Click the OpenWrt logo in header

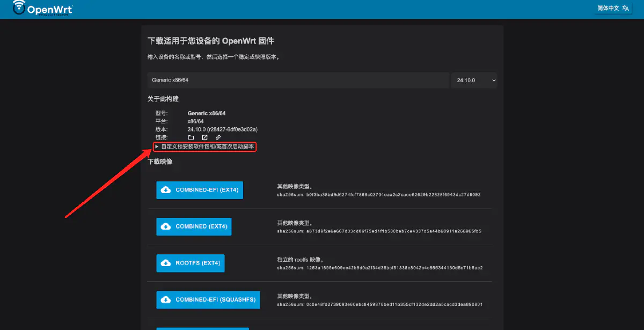[x=42, y=8]
